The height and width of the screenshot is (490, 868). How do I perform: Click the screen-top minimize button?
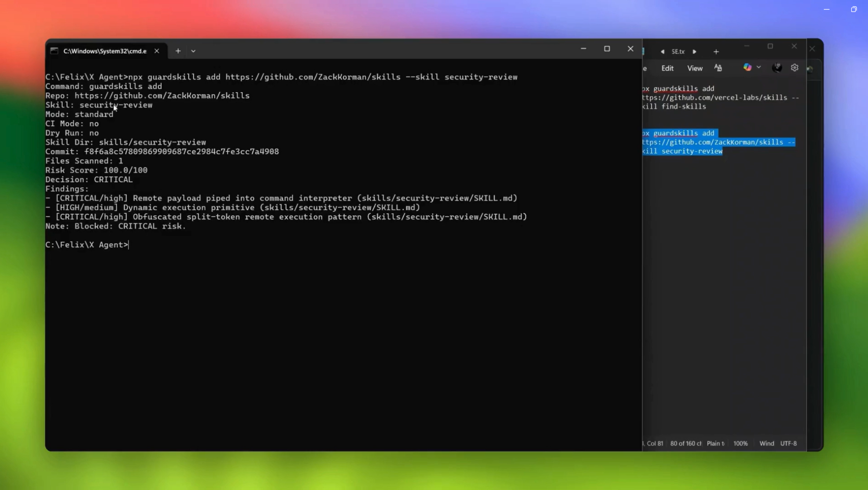click(826, 9)
